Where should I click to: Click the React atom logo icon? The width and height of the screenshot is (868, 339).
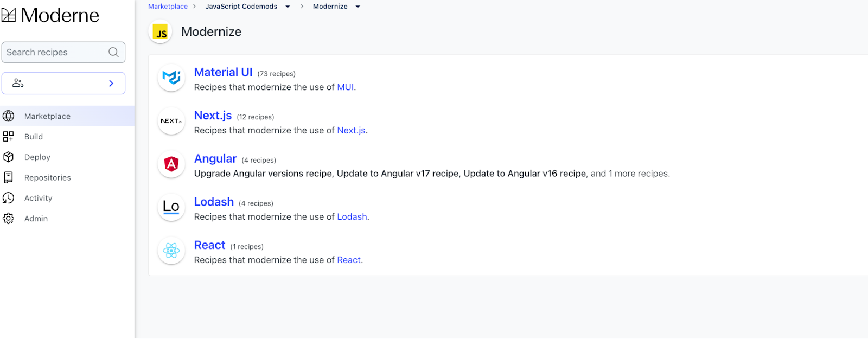point(171,251)
